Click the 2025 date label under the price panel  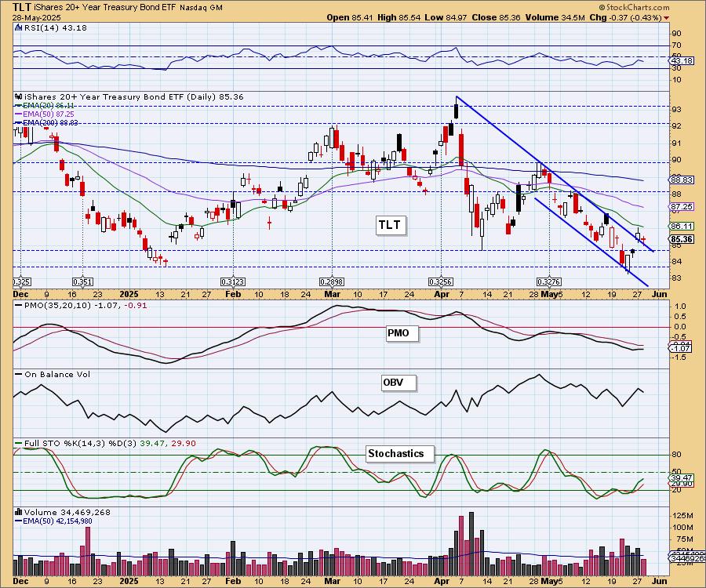click(129, 294)
